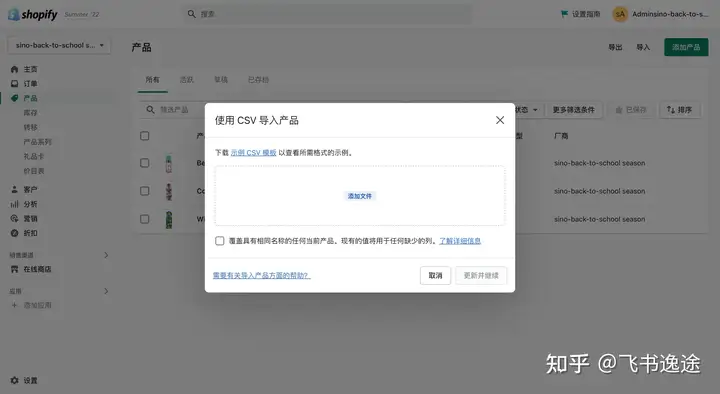
Task: Switch to the 已存档 tab
Action: pos(259,80)
